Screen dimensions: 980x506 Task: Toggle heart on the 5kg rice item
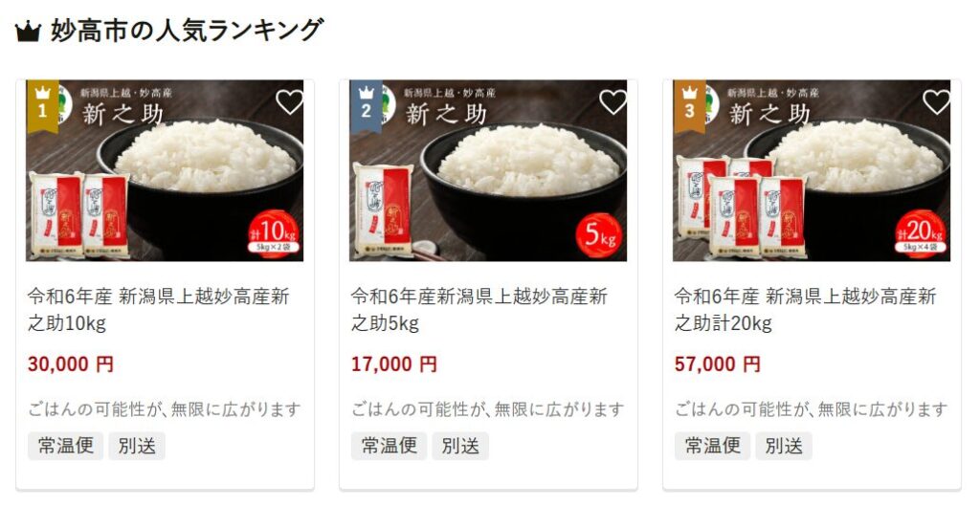click(x=613, y=101)
